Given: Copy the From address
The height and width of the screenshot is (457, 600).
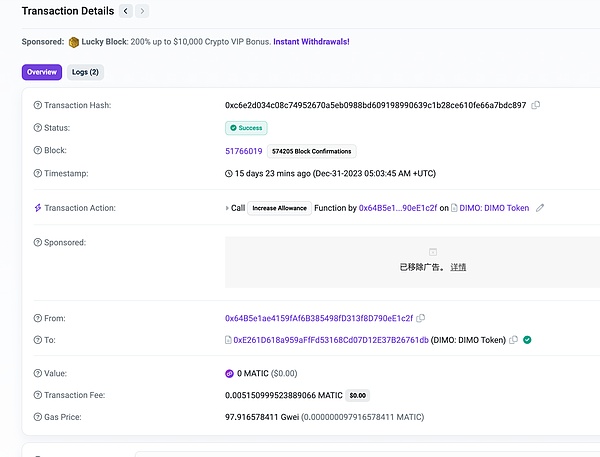Looking at the screenshot, I should [421, 318].
